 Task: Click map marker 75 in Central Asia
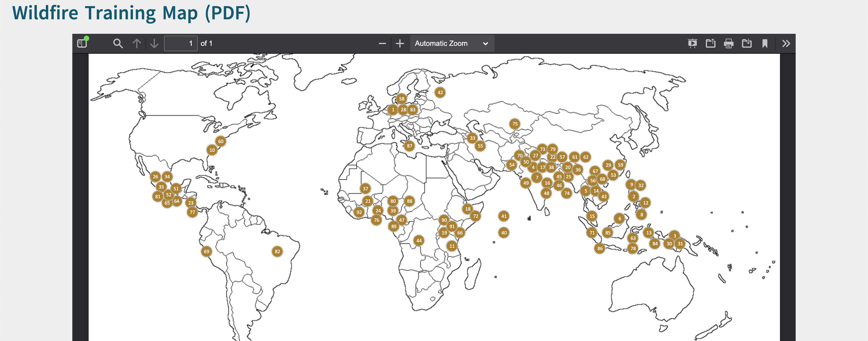coord(515,124)
